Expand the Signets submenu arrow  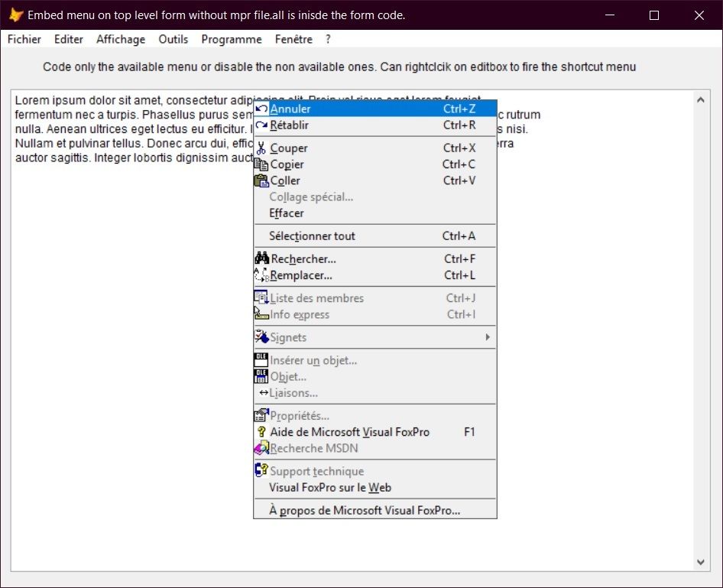(489, 337)
